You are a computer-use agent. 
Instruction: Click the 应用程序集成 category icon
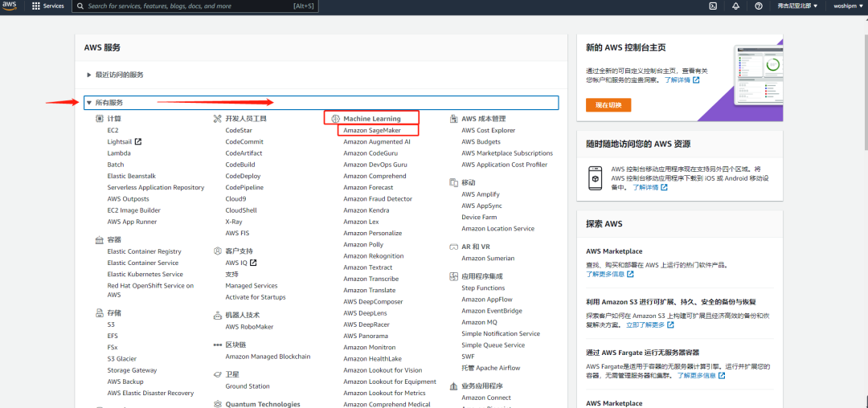(453, 276)
